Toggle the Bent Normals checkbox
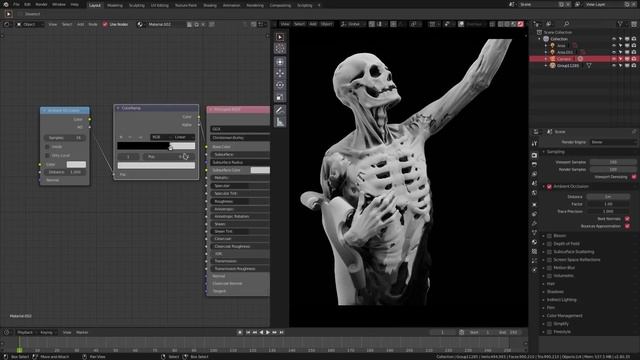The width and height of the screenshot is (640, 360). [x=627, y=219]
